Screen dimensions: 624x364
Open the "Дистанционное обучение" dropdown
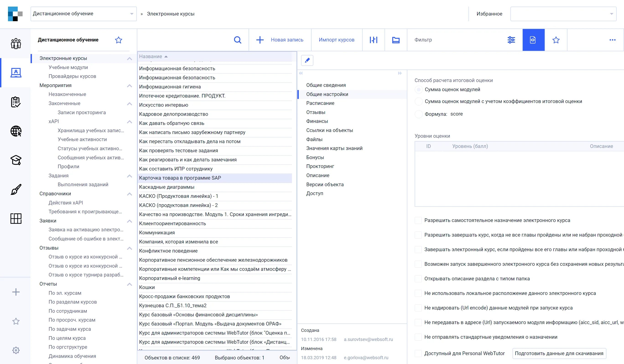(x=83, y=14)
